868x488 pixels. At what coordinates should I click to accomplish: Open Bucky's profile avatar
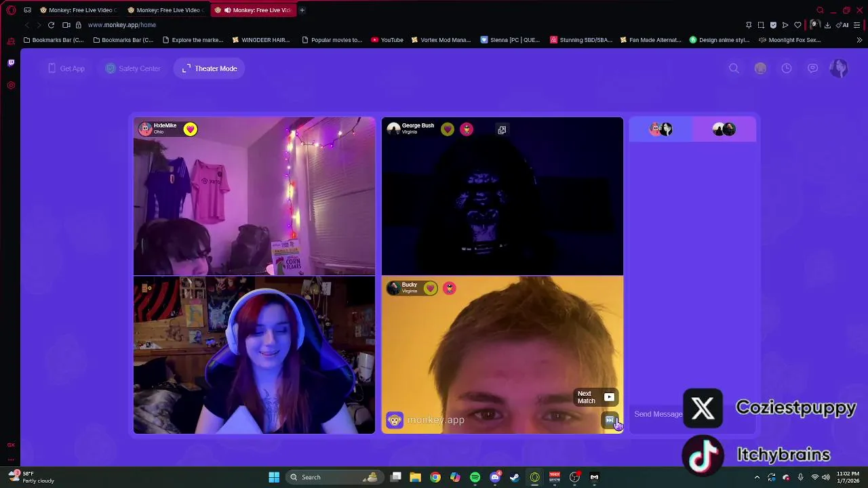(393, 288)
